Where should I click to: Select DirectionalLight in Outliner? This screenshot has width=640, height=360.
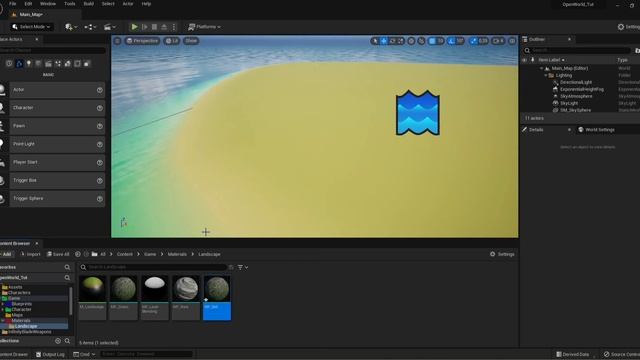[576, 82]
